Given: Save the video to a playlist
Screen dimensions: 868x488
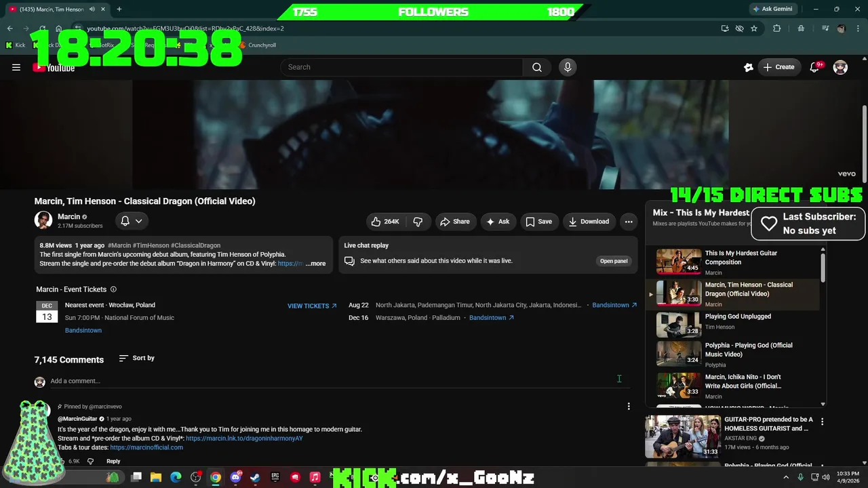Looking at the screenshot, I should [538, 222].
